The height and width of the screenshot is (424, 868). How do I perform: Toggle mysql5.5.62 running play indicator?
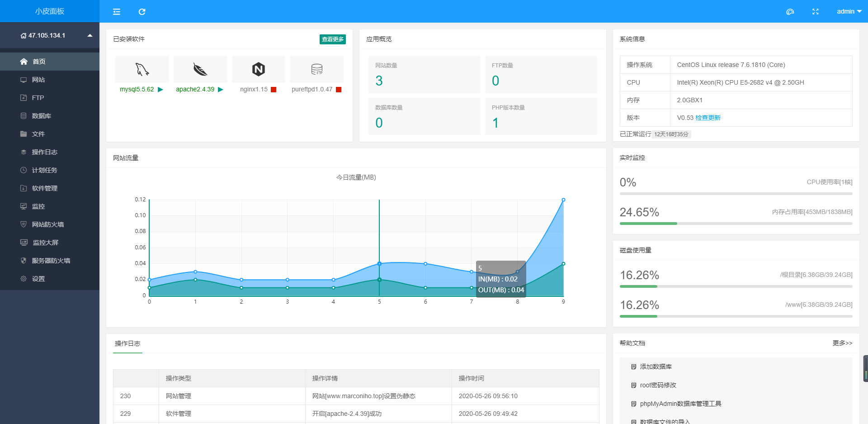pos(160,90)
